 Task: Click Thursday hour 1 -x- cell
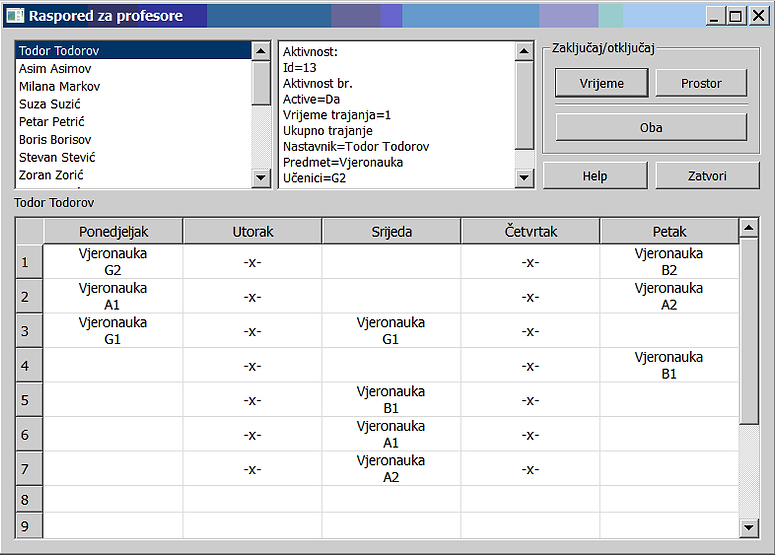pos(530,262)
